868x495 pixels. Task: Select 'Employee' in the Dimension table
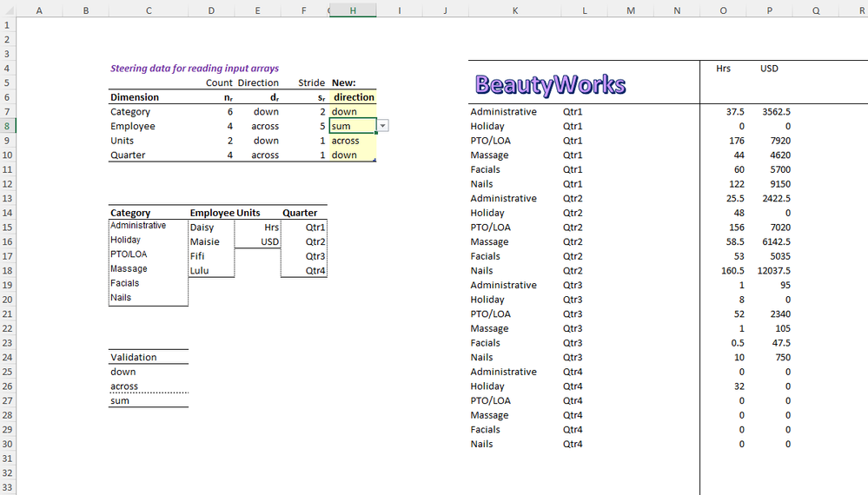tap(133, 126)
